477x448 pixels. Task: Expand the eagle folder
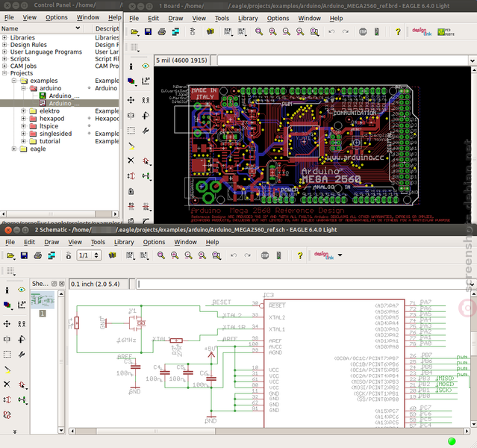[x=14, y=149]
